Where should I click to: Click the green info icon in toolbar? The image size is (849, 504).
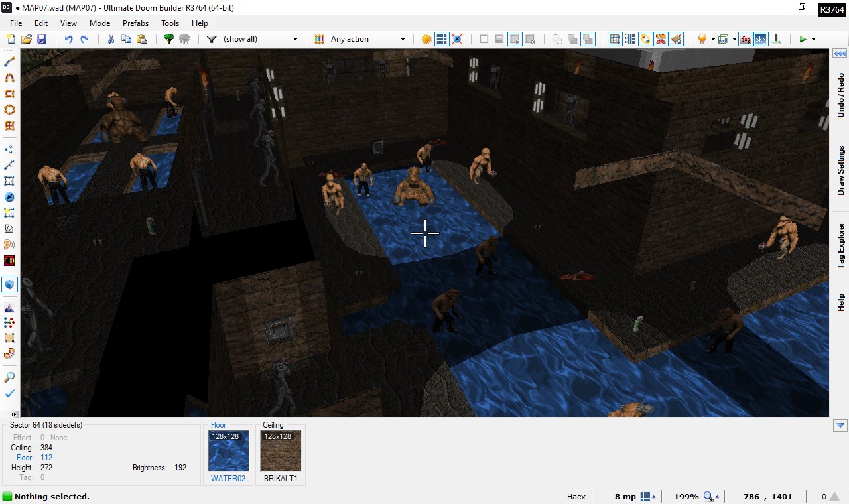click(776, 39)
